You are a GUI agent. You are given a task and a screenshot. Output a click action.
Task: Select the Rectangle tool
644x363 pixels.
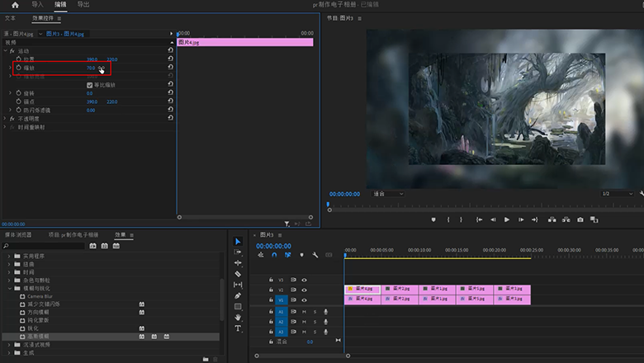tap(238, 306)
